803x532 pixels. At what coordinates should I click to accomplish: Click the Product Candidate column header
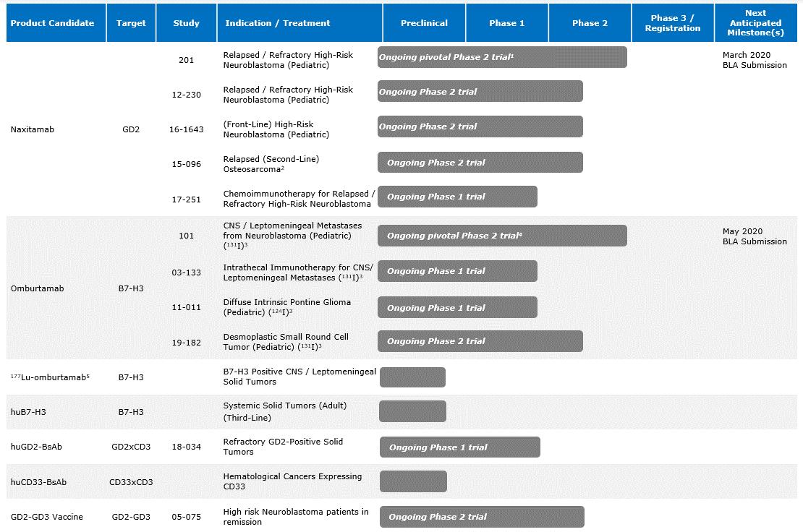pos(53,23)
